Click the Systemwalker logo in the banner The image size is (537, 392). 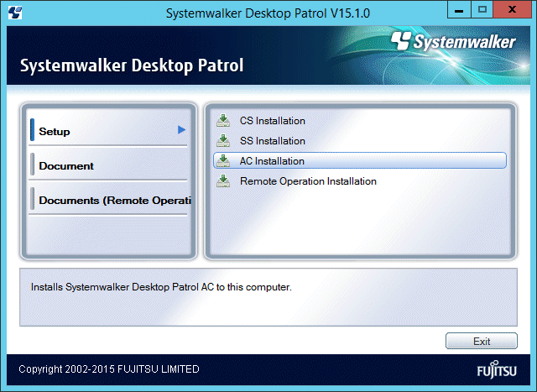(456, 42)
